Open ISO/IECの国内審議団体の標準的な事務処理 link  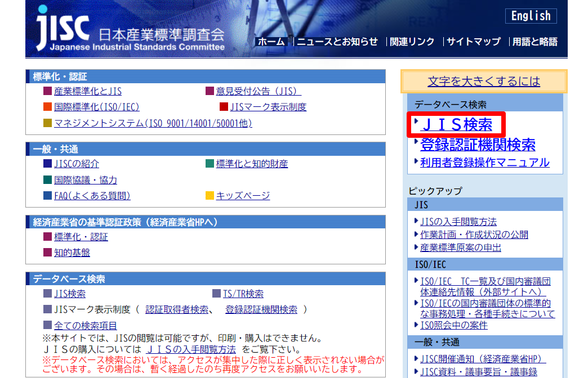(488, 308)
